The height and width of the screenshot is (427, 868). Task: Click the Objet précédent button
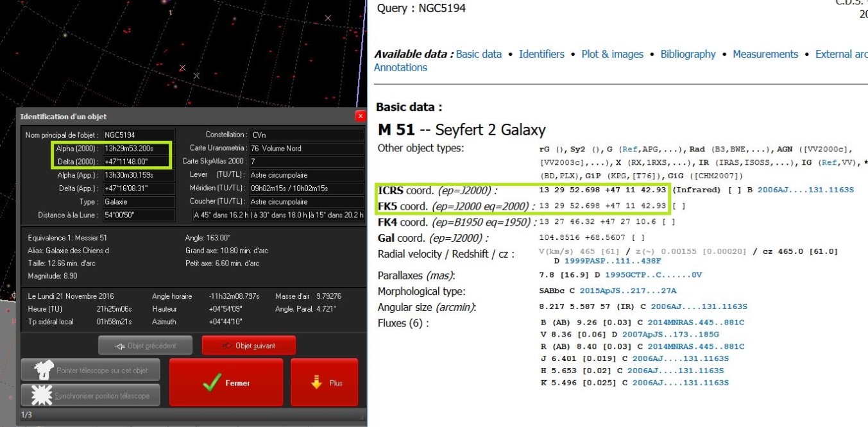click(x=145, y=346)
